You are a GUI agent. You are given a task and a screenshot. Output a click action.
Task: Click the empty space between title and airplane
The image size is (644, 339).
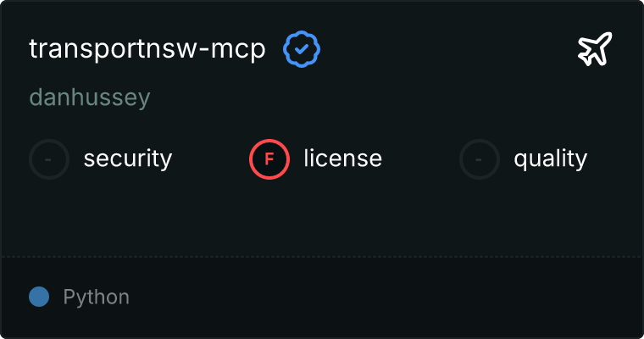coord(449,49)
